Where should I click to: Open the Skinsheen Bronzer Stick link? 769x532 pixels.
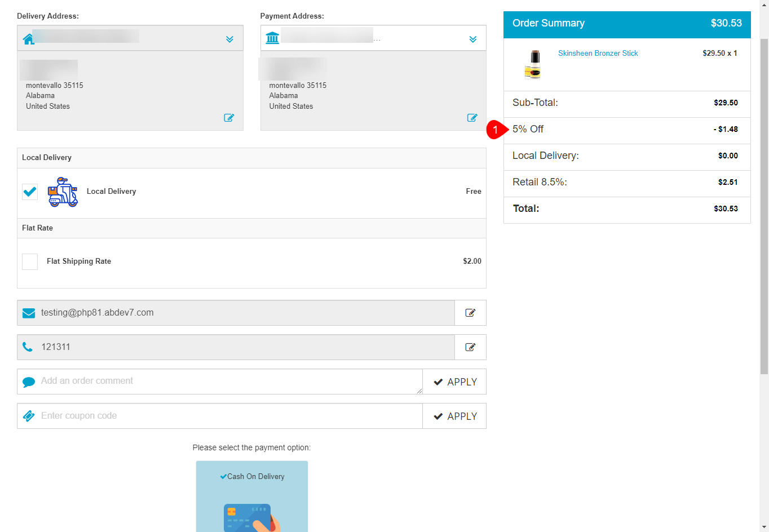[598, 54]
